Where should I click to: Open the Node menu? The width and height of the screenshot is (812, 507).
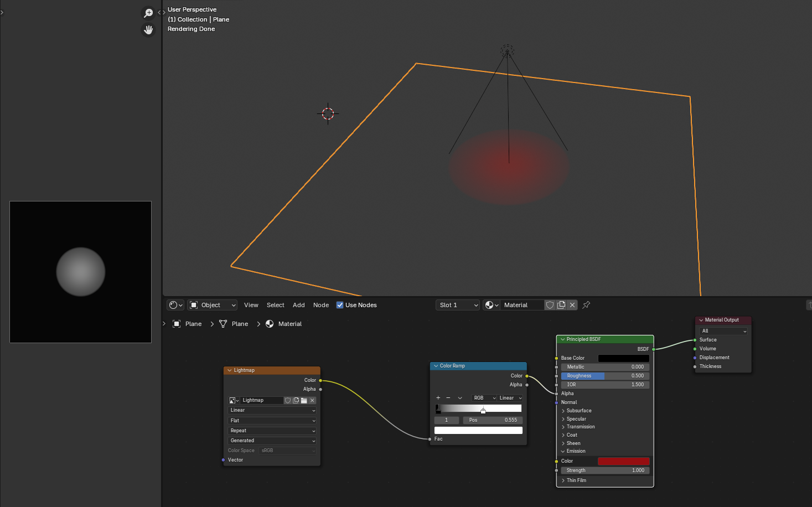tap(321, 305)
